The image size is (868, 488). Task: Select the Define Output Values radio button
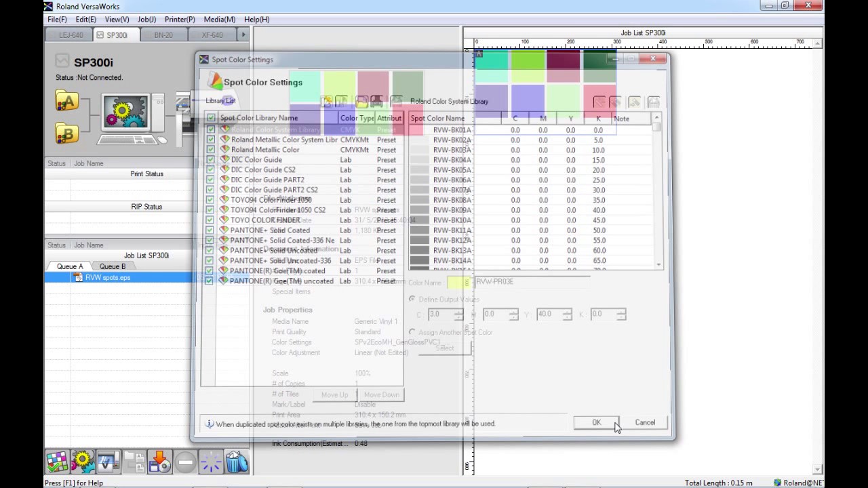tap(412, 299)
